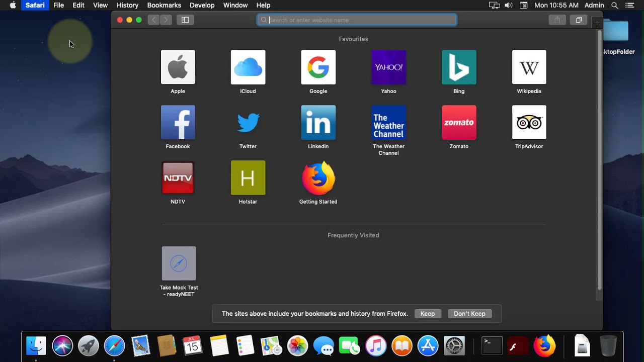This screenshot has width=644, height=362.
Task: Open the Wikipedia favourite
Action: click(x=529, y=67)
